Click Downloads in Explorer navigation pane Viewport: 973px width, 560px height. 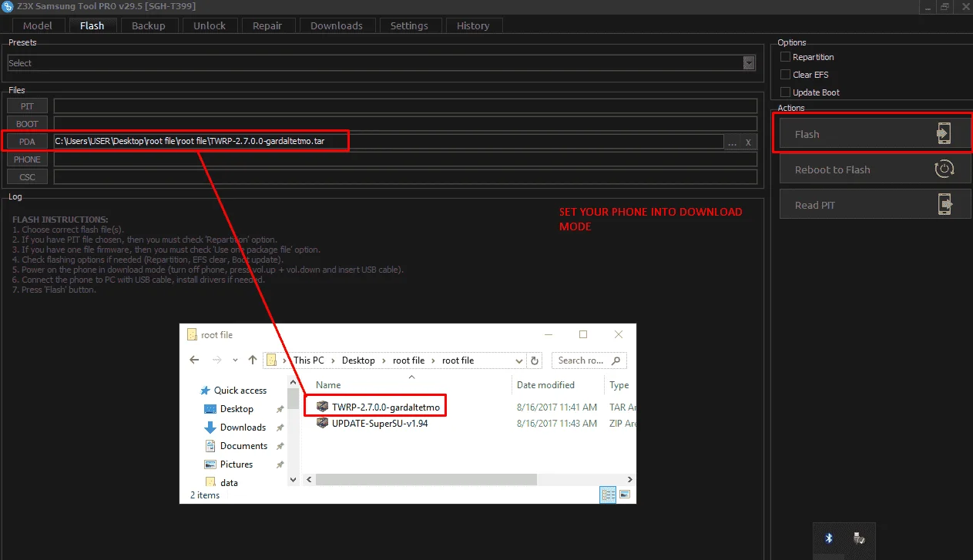tap(243, 428)
